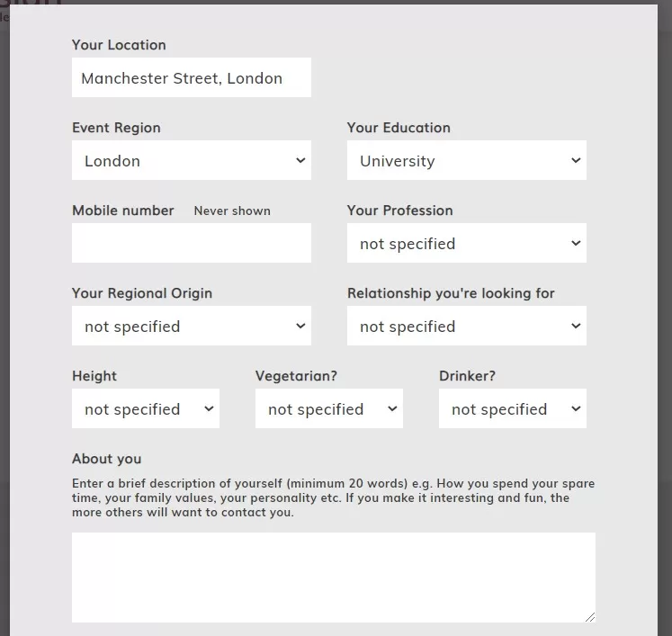
Task: Click the Your Location text field
Action: (x=191, y=78)
